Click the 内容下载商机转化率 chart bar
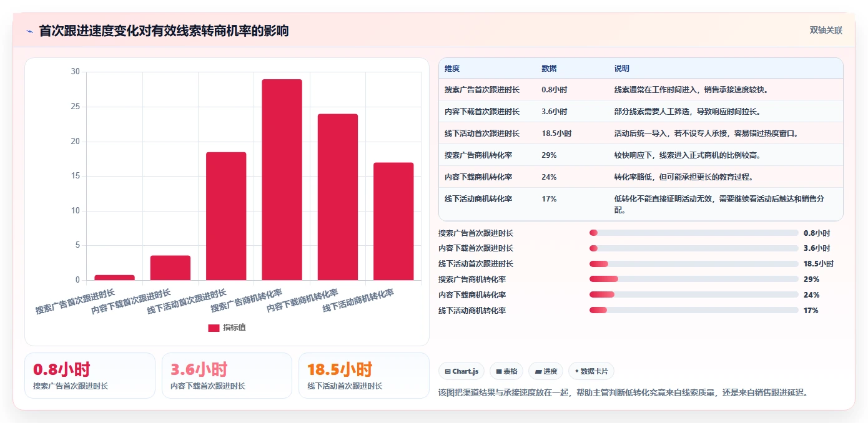 [x=338, y=197]
